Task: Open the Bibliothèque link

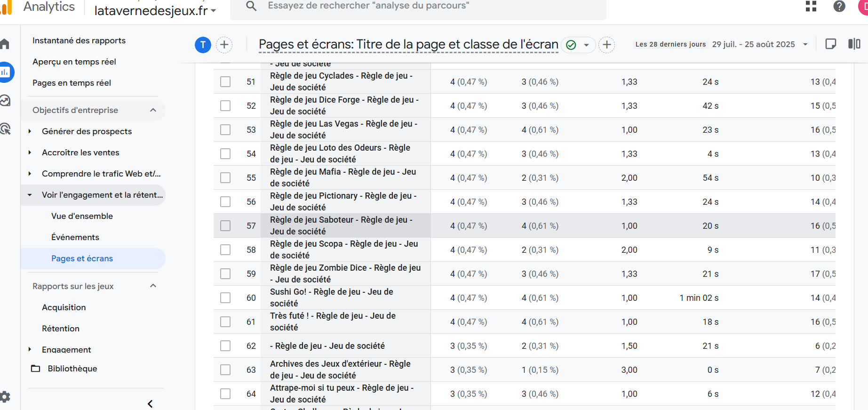Action: (x=72, y=369)
